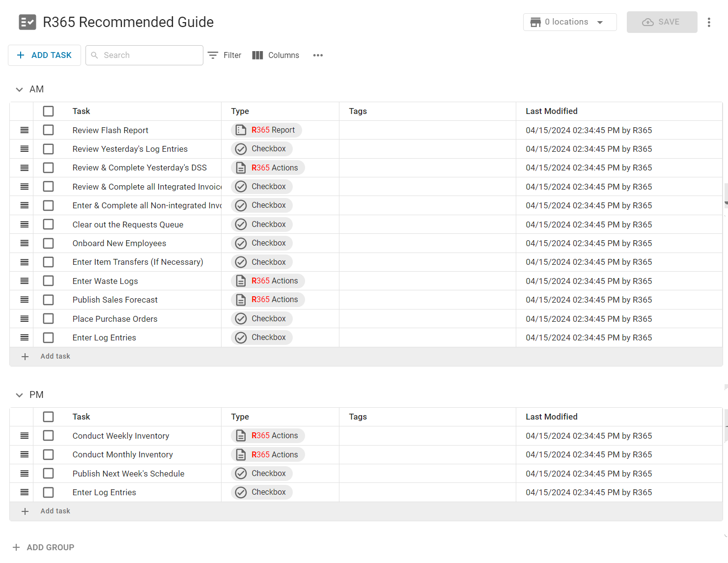Open the vertical three-dot menu next to Save
This screenshot has height=563, width=728.
pyautogui.click(x=709, y=22)
